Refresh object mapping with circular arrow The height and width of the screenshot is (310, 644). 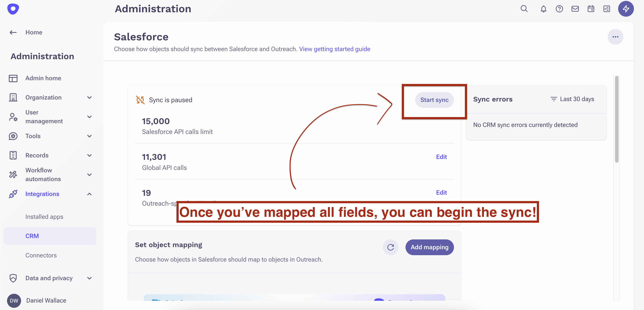click(x=391, y=247)
